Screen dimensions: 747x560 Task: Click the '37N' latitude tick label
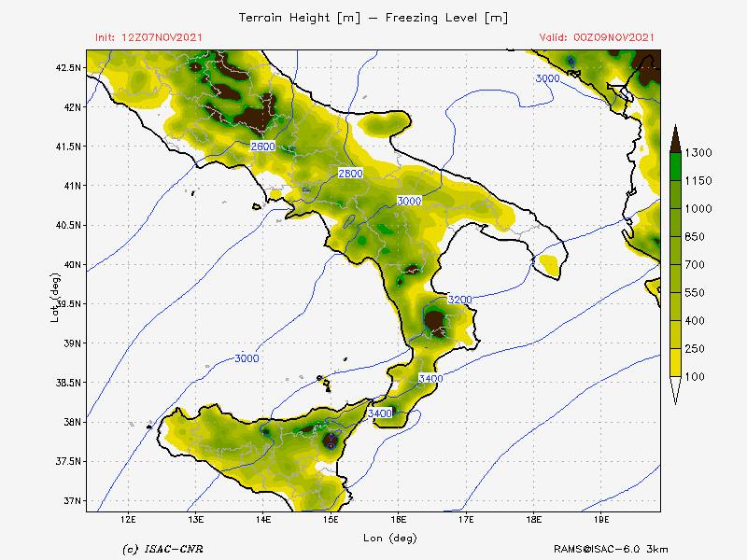(x=73, y=500)
